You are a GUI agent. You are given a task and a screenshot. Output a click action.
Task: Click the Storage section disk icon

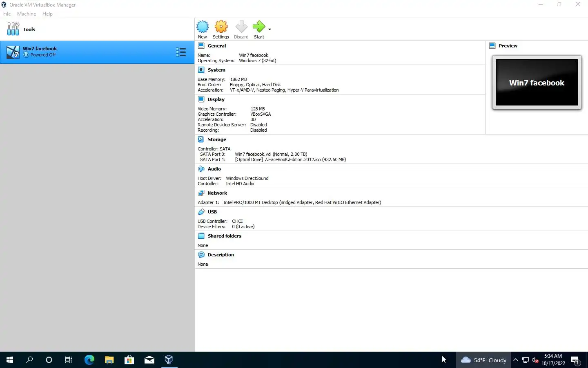tap(201, 139)
